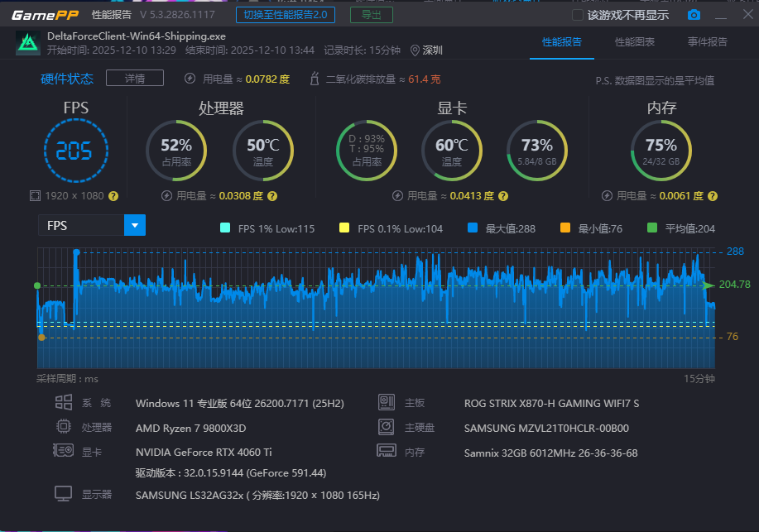Viewport: 759px width, 532px height.
Task: Click the DeltaForceClient game icon
Action: click(x=27, y=41)
